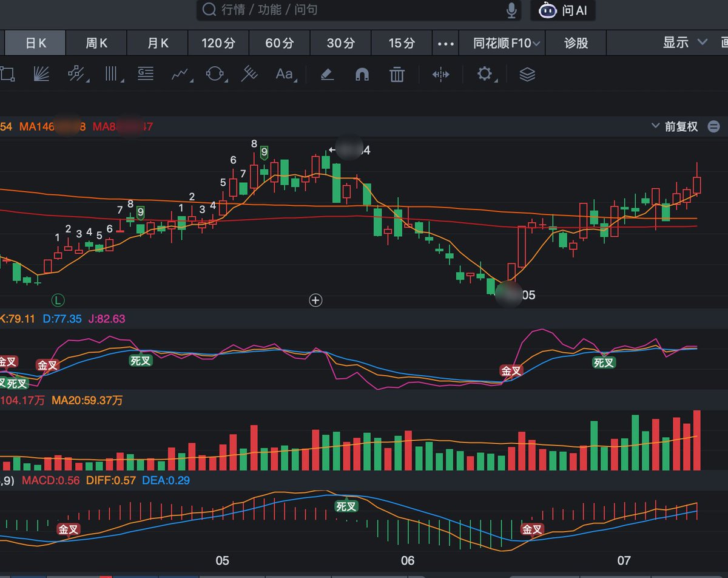Select the wave line drawing tool
This screenshot has height=578, width=728.
180,74
